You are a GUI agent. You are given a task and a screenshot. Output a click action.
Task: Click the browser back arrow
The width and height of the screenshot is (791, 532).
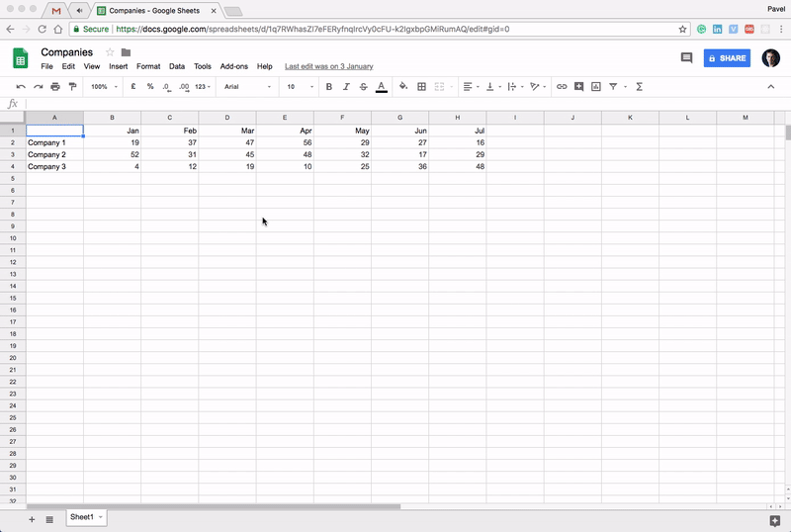click(x=10, y=30)
